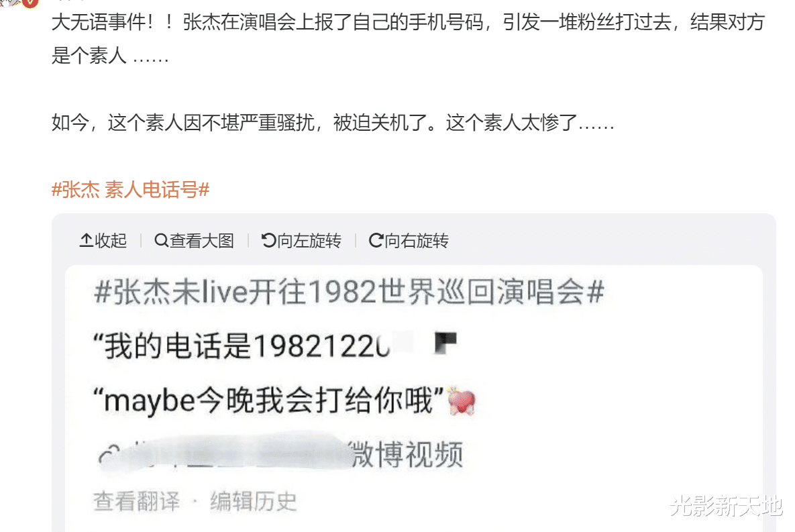The image size is (795, 532).
Task: Click the heart emoji after 打给你哦
Action: pyautogui.click(x=462, y=401)
